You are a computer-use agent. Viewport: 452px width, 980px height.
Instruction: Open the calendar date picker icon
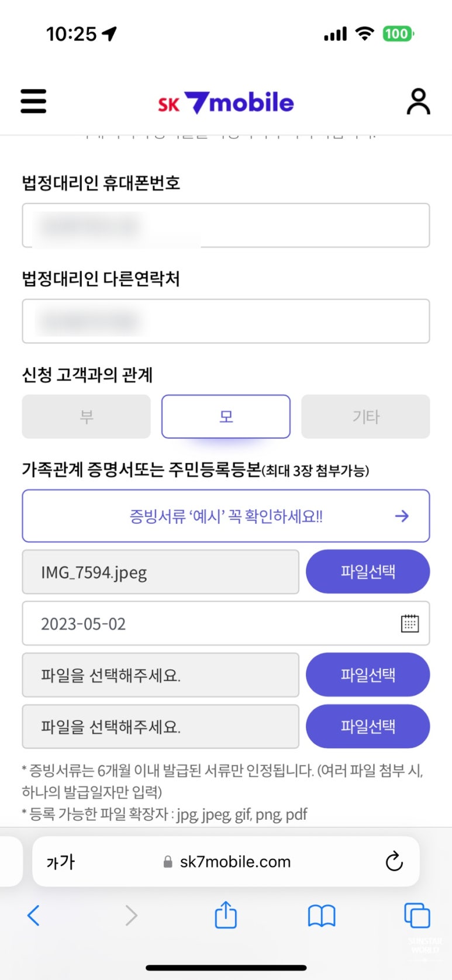(x=409, y=623)
